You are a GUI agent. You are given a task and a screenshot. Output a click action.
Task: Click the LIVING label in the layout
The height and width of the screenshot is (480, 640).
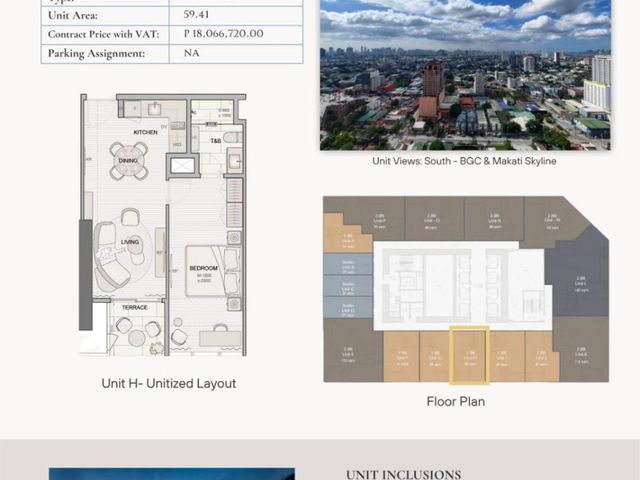click(x=130, y=242)
